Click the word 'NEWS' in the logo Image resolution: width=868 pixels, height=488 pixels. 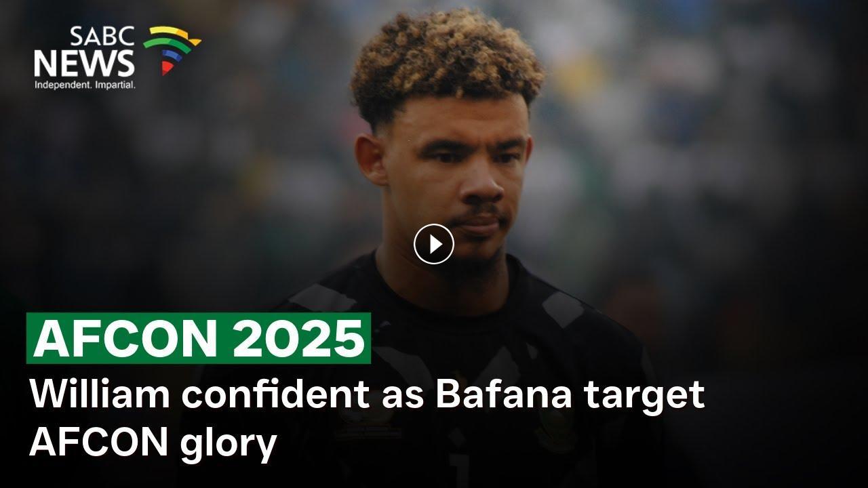(84, 63)
